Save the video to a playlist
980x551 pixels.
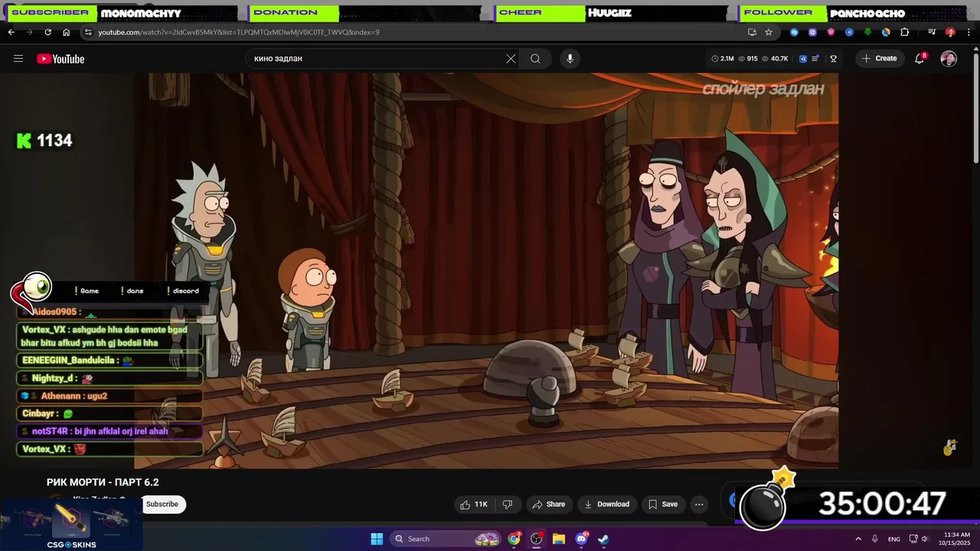663,504
